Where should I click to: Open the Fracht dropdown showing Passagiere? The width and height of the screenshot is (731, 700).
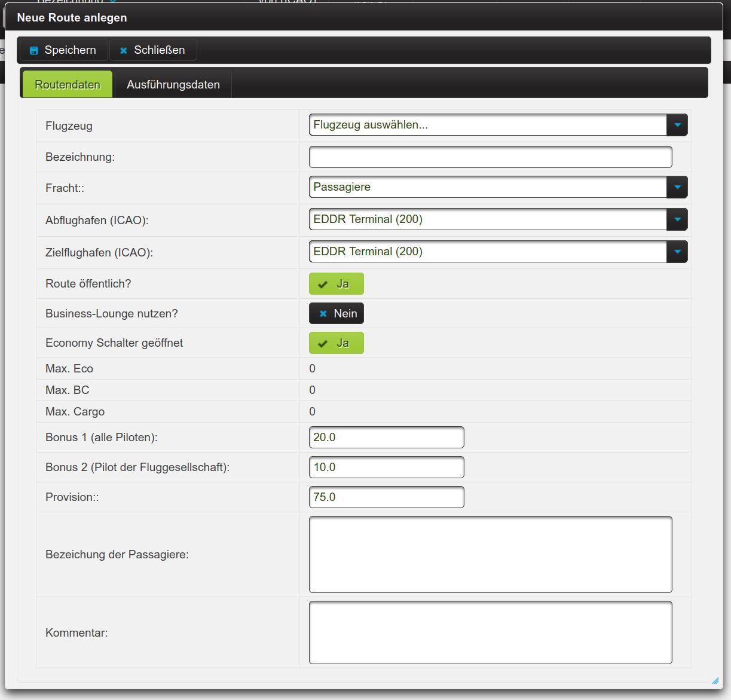point(497,187)
